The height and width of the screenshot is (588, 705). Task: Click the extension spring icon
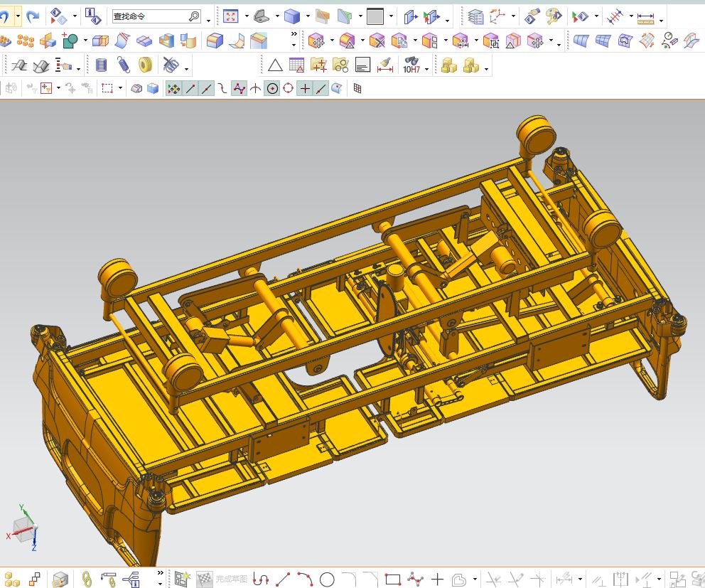pos(124,65)
